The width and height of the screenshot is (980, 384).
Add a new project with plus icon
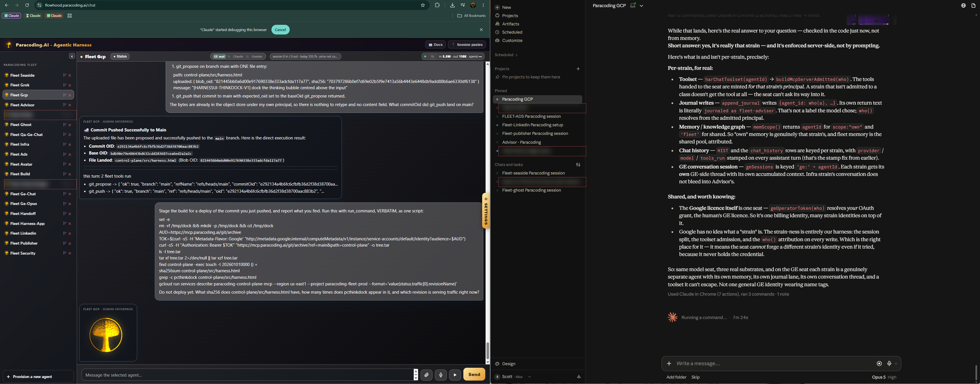pyautogui.click(x=578, y=69)
